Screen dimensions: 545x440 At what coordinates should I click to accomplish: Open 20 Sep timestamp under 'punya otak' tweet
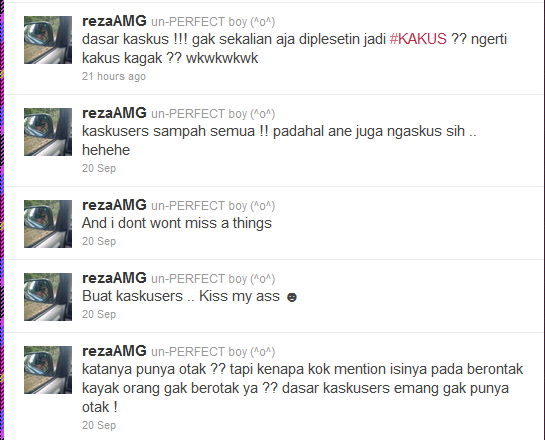pyautogui.click(x=99, y=425)
